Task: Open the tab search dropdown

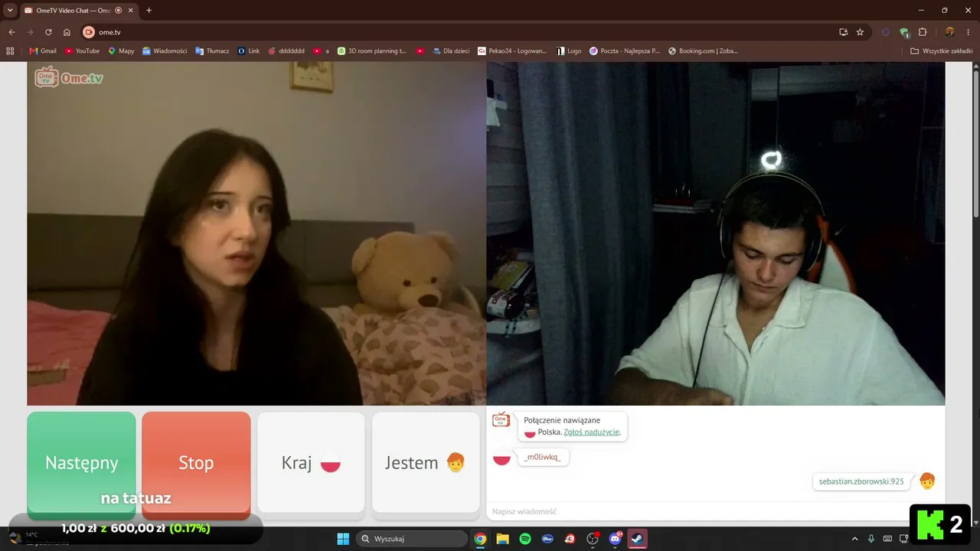Action: 10,11
